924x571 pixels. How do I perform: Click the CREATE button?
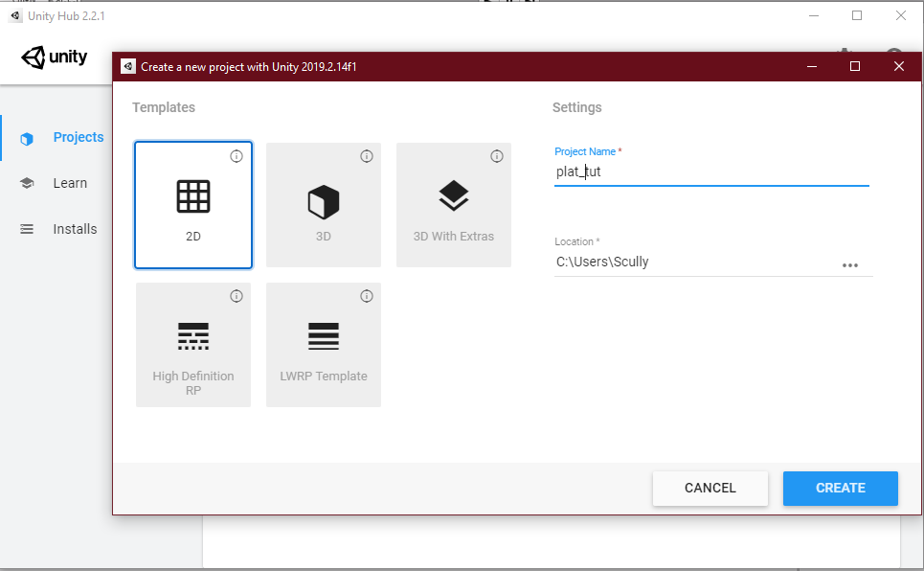(x=841, y=488)
